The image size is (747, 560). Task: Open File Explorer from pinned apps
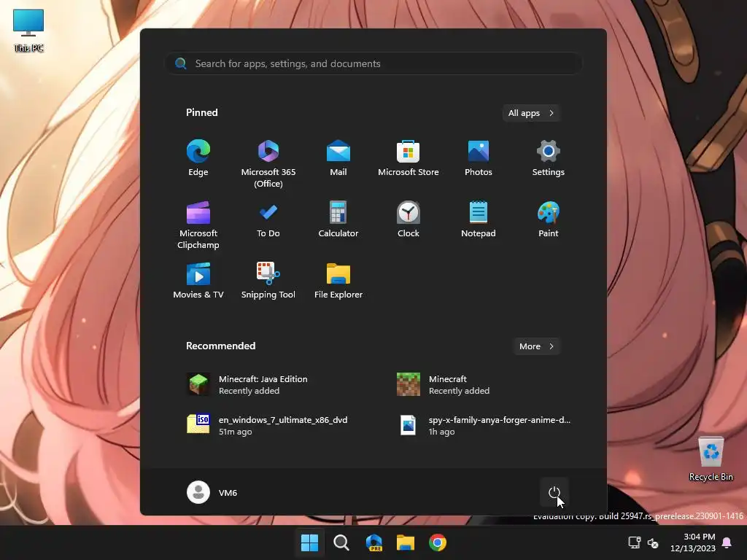(338, 281)
